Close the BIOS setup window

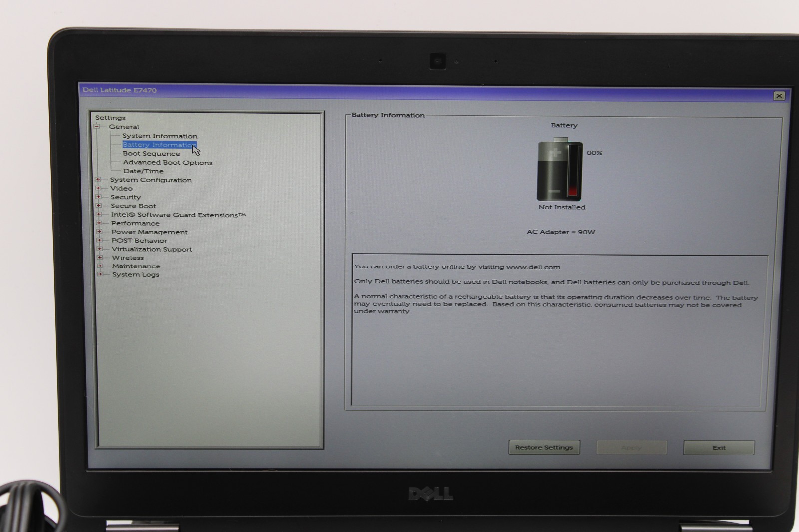coord(779,96)
